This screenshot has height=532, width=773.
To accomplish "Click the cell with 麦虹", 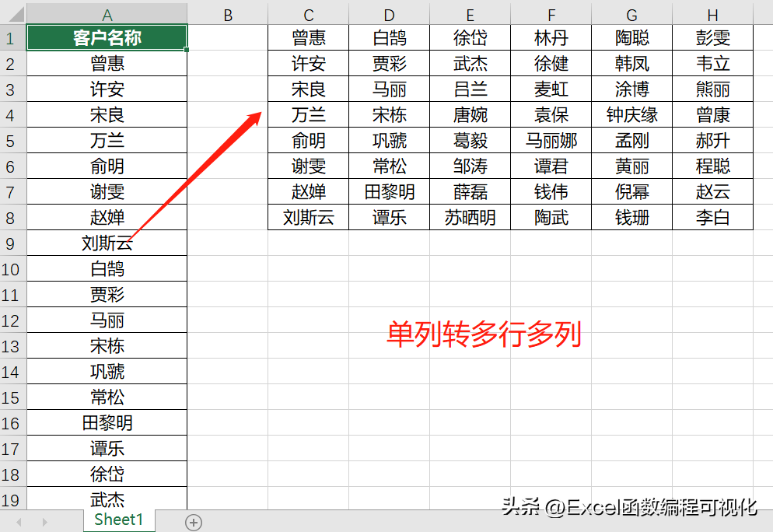I will point(551,89).
